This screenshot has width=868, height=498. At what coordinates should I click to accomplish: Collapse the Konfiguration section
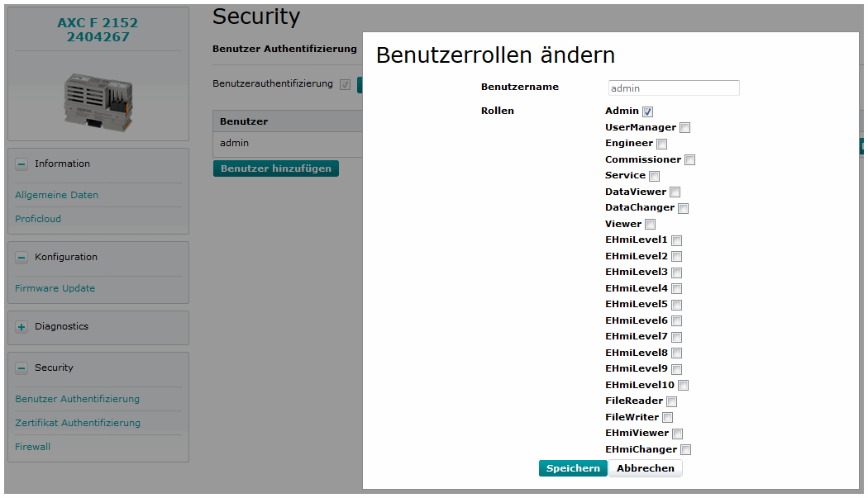(22, 258)
